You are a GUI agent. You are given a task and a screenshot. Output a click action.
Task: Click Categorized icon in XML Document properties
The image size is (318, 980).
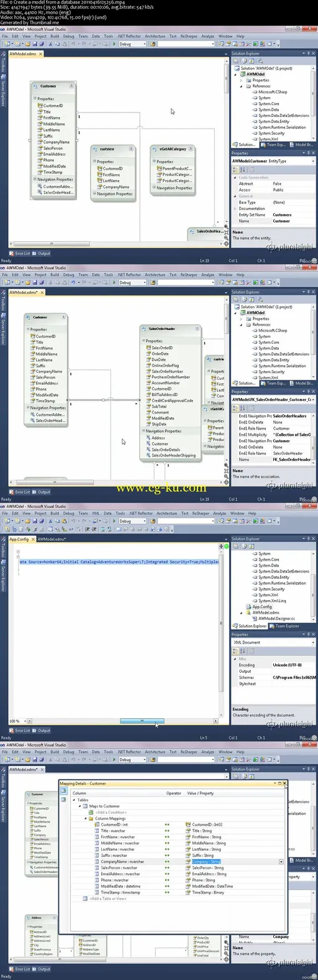pos(236,650)
